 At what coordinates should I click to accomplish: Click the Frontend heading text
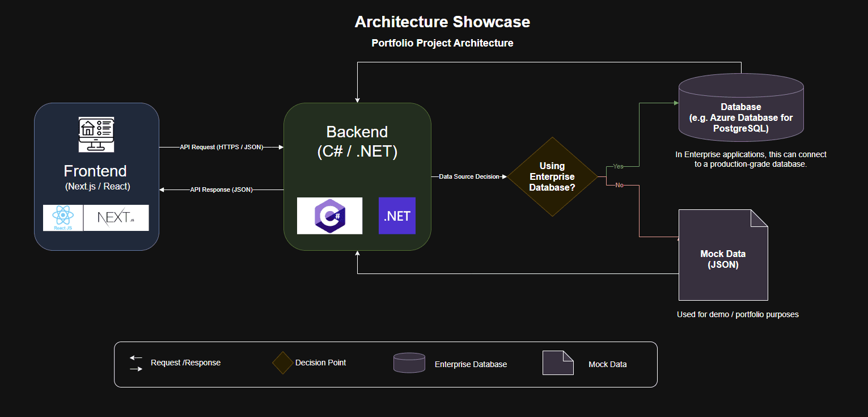[x=95, y=171]
